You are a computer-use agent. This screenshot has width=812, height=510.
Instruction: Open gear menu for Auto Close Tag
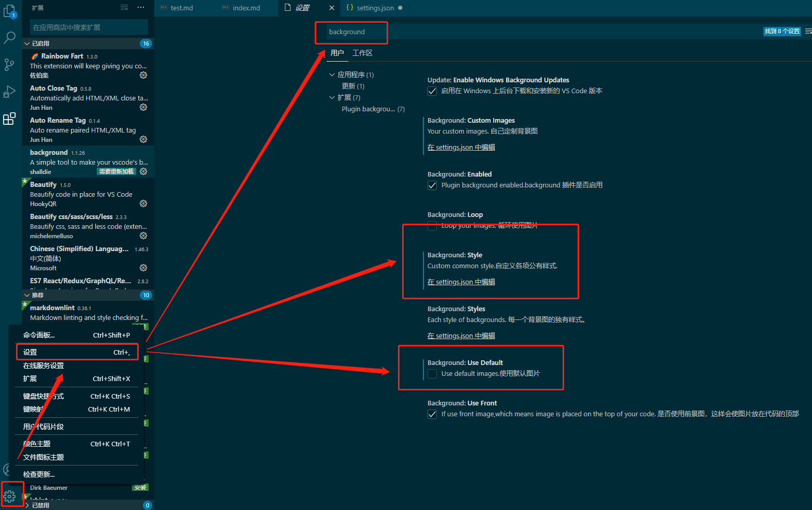(143, 107)
